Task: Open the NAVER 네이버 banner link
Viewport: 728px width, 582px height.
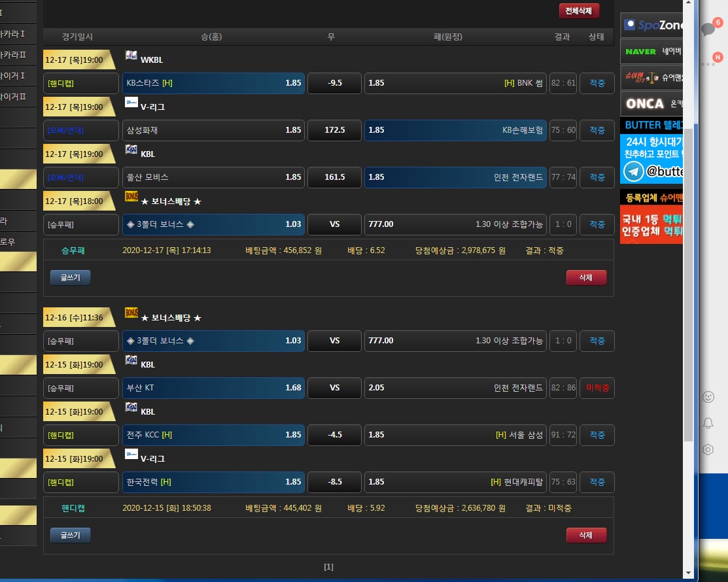Action: [651, 51]
